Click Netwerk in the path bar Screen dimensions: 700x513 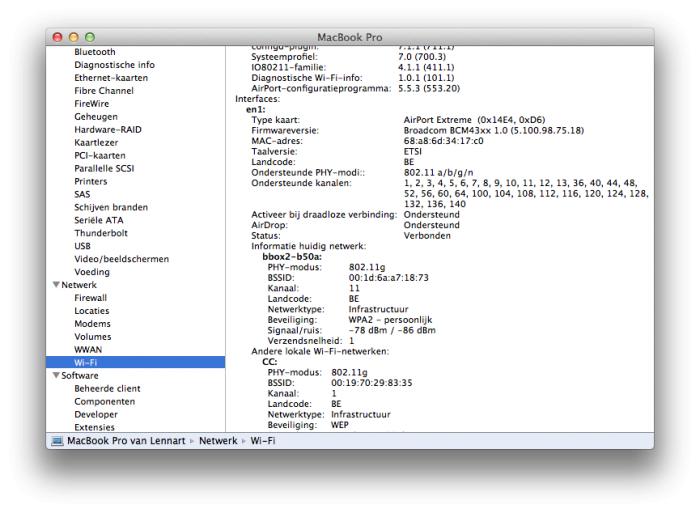(x=218, y=441)
